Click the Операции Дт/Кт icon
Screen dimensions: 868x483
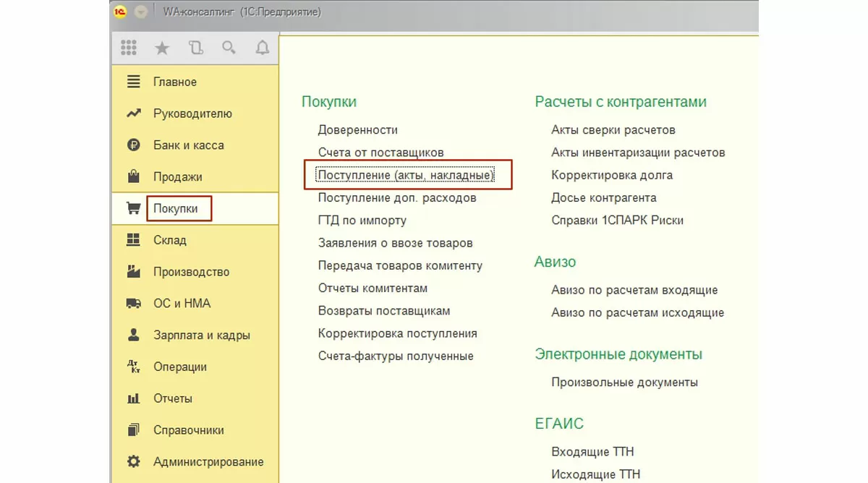click(x=133, y=367)
